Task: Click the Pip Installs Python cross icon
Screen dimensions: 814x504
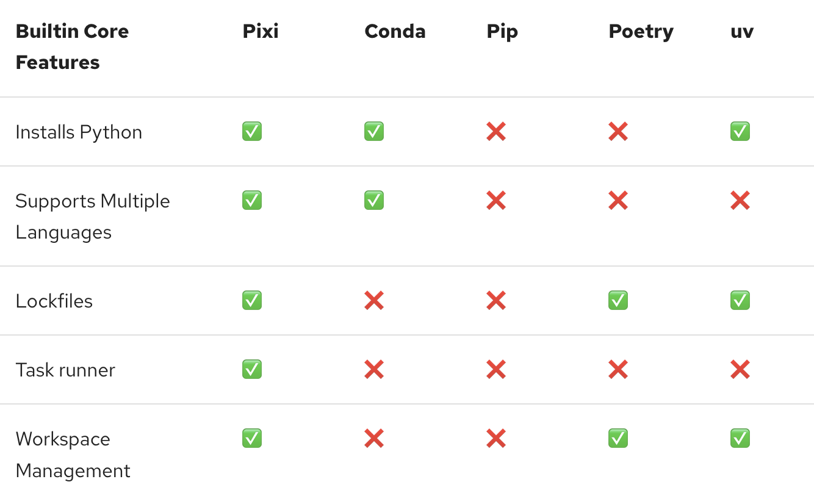Action: pyautogui.click(x=496, y=131)
